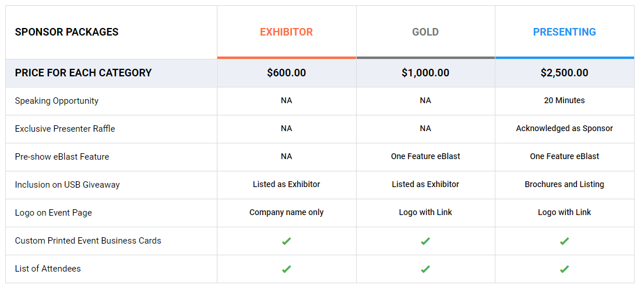Image resolution: width=644 pixels, height=292 pixels.
Task: Click the Gold List of Attendees checkmark
Action: pyautogui.click(x=425, y=269)
